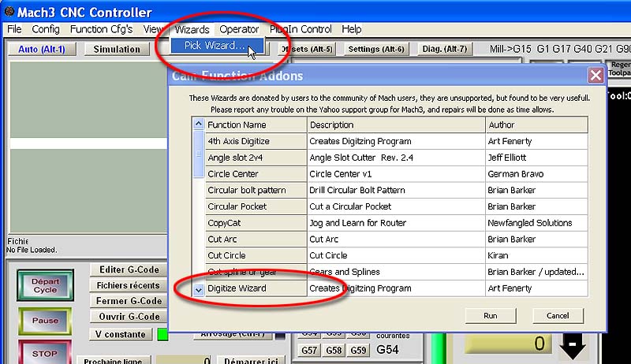Viewport: 631px width, 364px height.
Task: Select G58 fixture offset button
Action: (x=334, y=350)
